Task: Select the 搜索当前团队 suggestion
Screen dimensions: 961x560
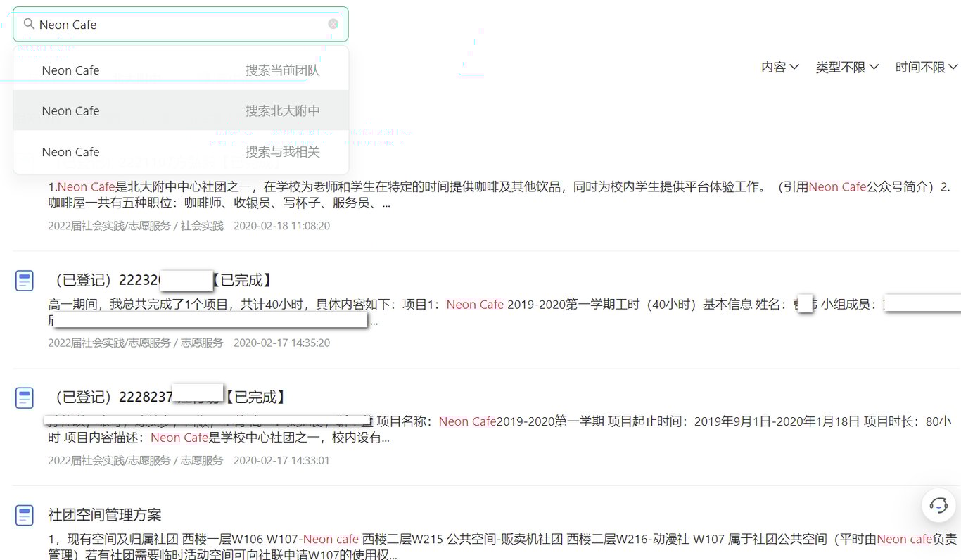Action: 180,70
